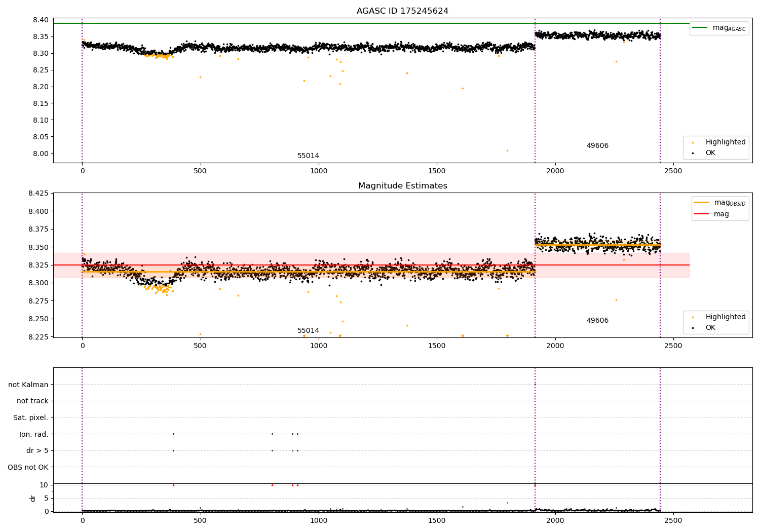The width and height of the screenshot is (760, 532).
Task: Click the 'dr > 5' row label
Action: [37, 451]
